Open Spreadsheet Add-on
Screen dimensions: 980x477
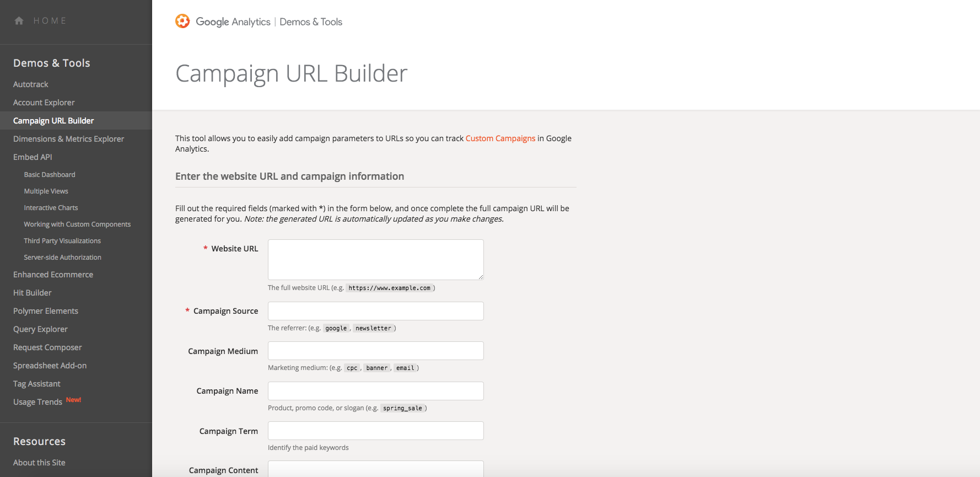tap(50, 366)
